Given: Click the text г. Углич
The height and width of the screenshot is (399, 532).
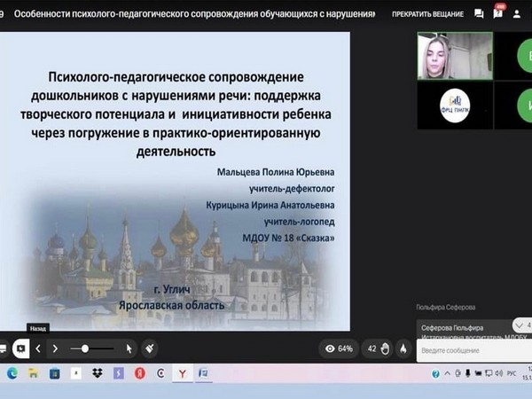Looking at the screenshot, I should (172, 289).
